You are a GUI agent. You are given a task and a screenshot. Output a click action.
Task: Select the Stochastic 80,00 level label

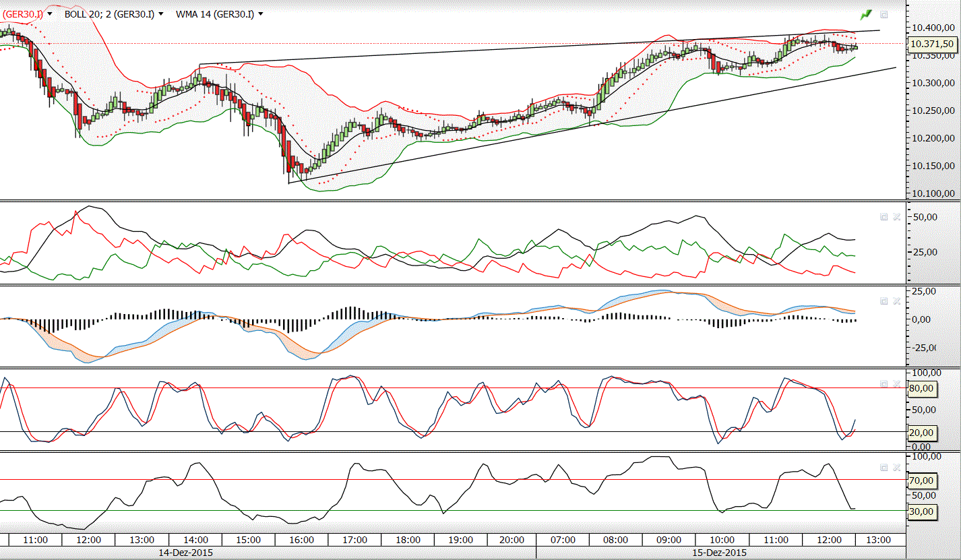pos(921,388)
